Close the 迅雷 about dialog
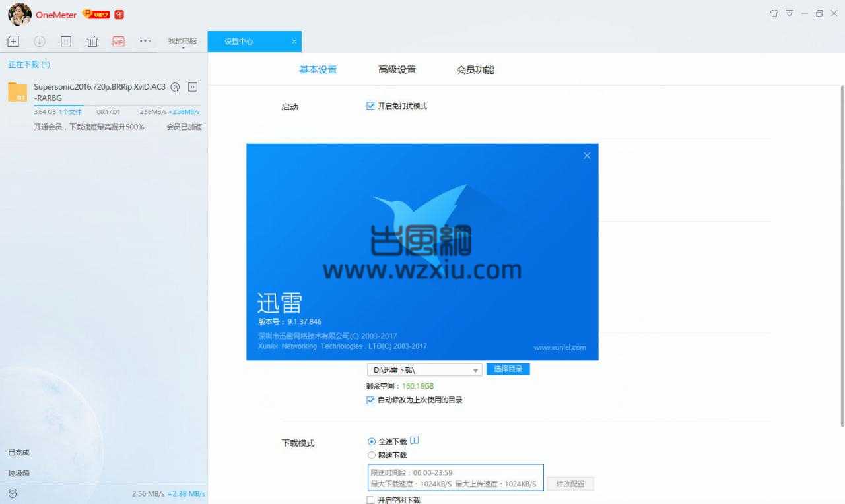This screenshot has width=845, height=504. pos(587,156)
